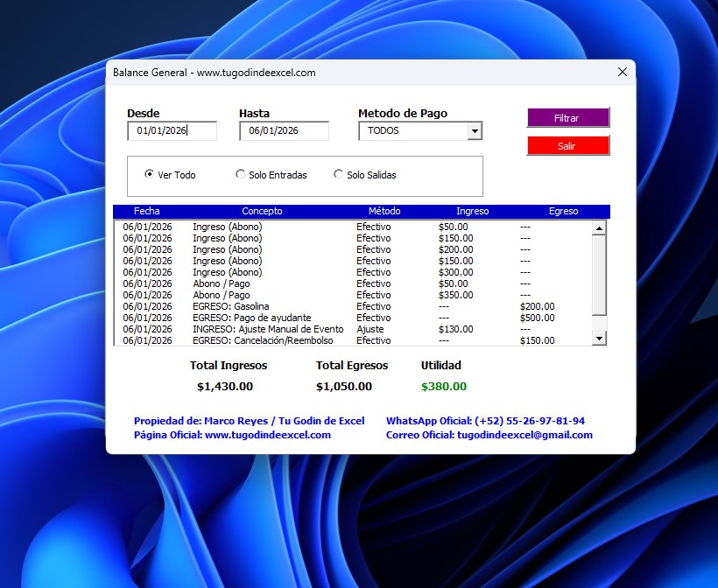Close the Balance General window
Screen dimensions: 718x588
pyautogui.click(x=623, y=73)
